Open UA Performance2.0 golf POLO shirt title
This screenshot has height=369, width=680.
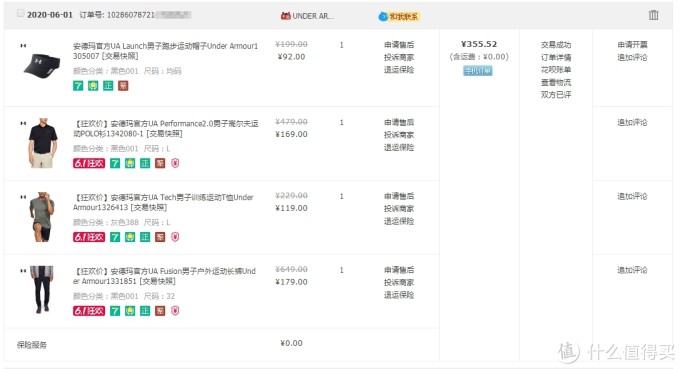point(165,128)
